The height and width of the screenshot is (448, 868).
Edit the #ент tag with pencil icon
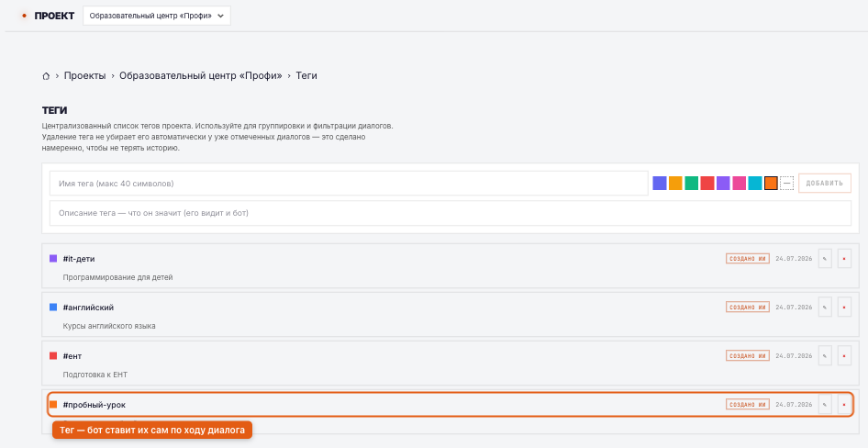point(825,355)
